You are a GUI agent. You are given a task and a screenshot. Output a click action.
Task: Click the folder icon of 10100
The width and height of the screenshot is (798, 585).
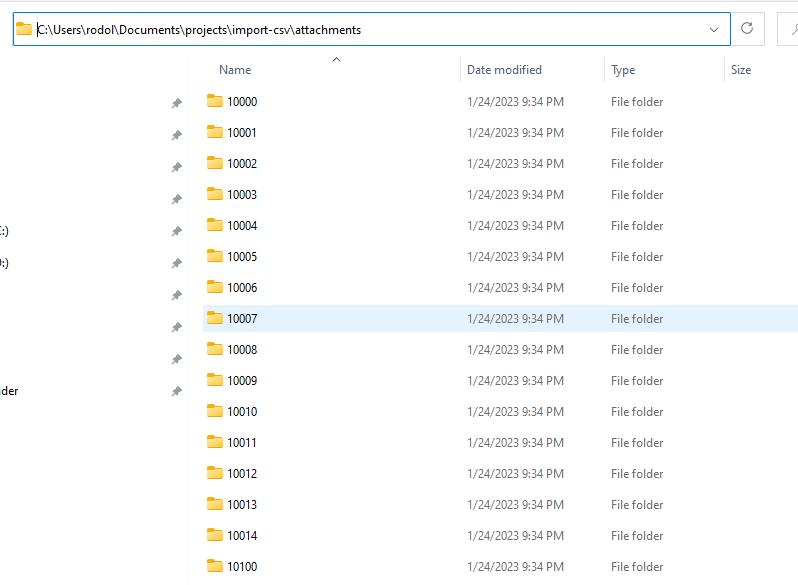(x=214, y=566)
